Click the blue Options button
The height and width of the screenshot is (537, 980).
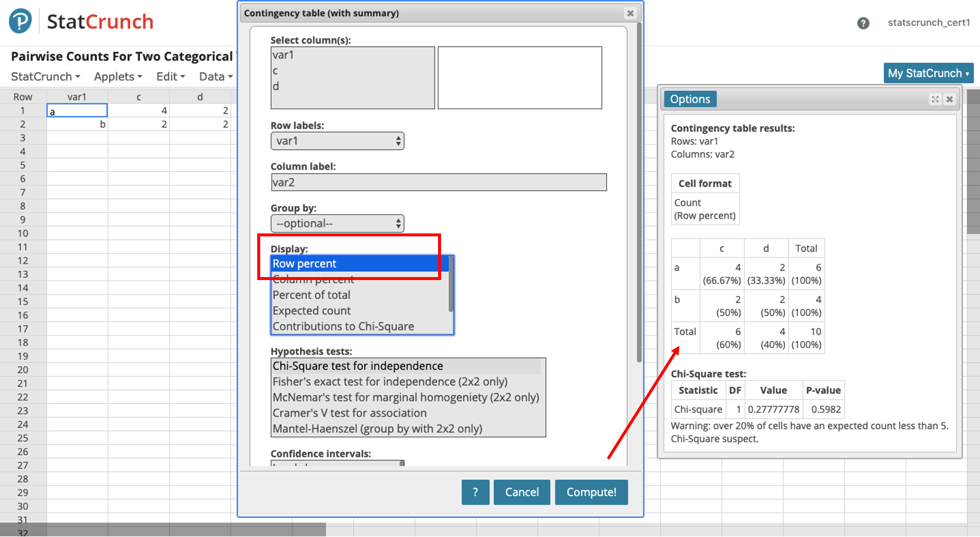click(689, 99)
